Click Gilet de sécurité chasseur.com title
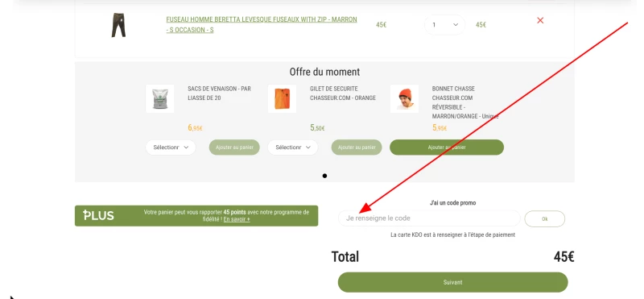This screenshot has height=299, width=644. click(343, 93)
